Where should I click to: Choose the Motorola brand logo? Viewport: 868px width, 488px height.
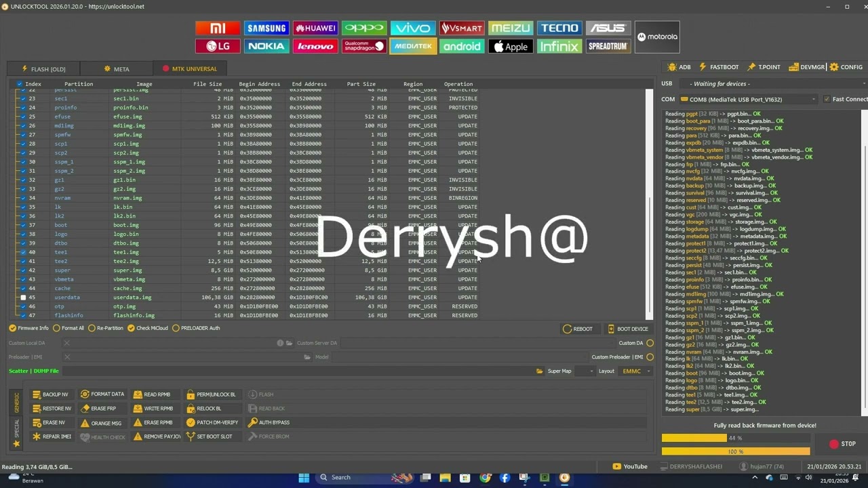657,37
